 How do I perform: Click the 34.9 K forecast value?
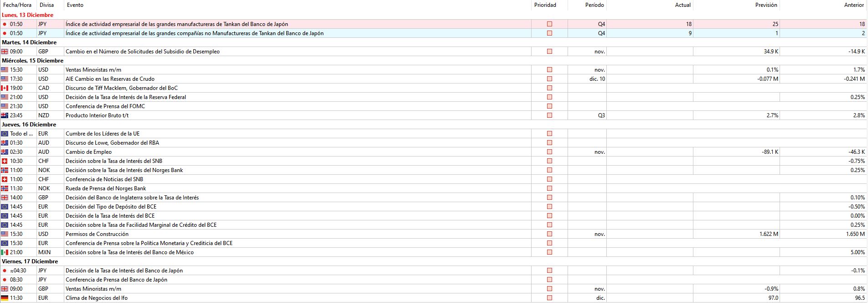point(771,52)
